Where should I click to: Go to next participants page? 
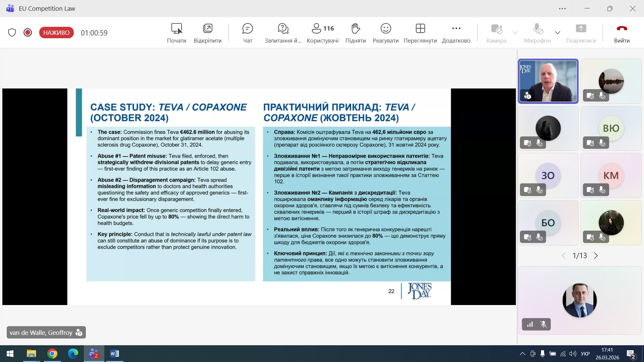click(x=596, y=256)
